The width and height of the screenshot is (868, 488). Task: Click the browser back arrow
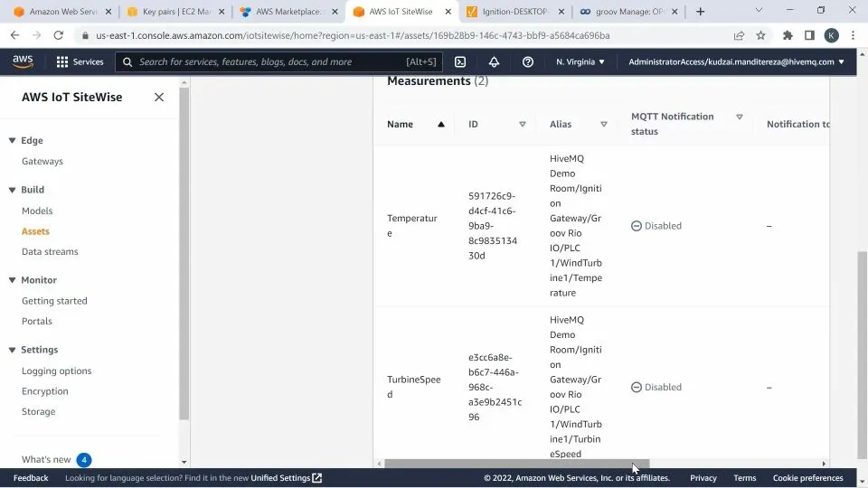tap(15, 35)
